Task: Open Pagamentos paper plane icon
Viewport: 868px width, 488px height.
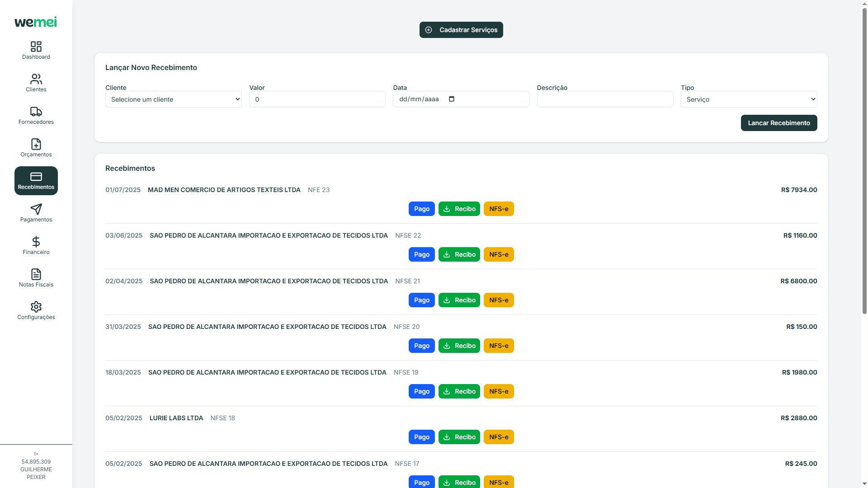Action: (36, 209)
